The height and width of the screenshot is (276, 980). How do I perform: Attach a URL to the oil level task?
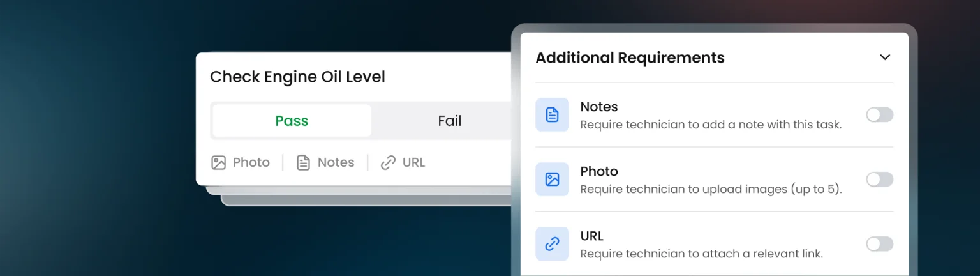pos(403,162)
